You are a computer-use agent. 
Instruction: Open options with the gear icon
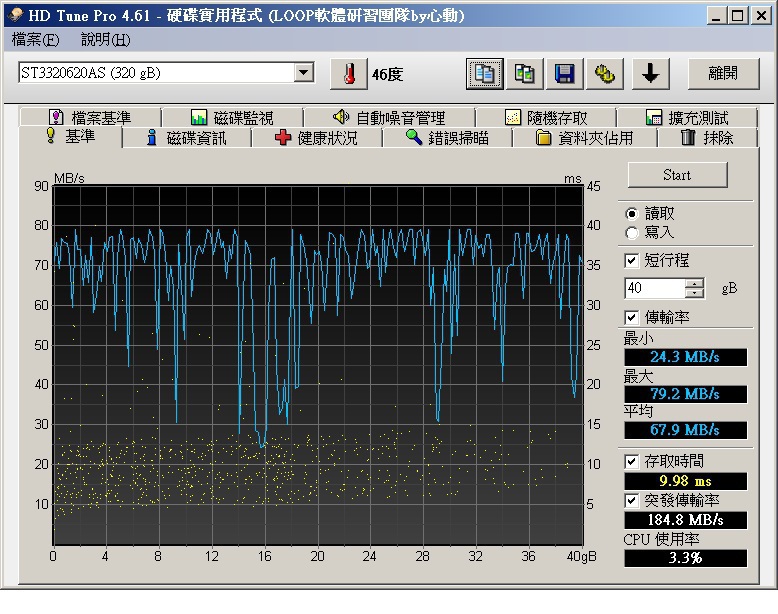pos(604,74)
